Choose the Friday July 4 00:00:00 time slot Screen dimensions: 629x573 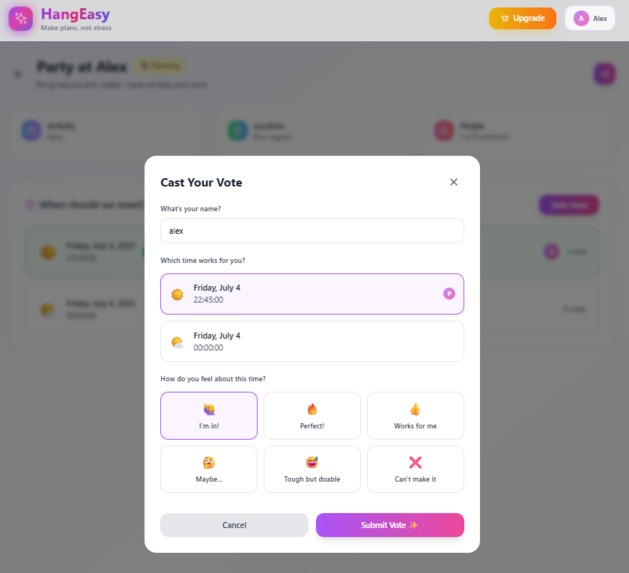coord(312,341)
